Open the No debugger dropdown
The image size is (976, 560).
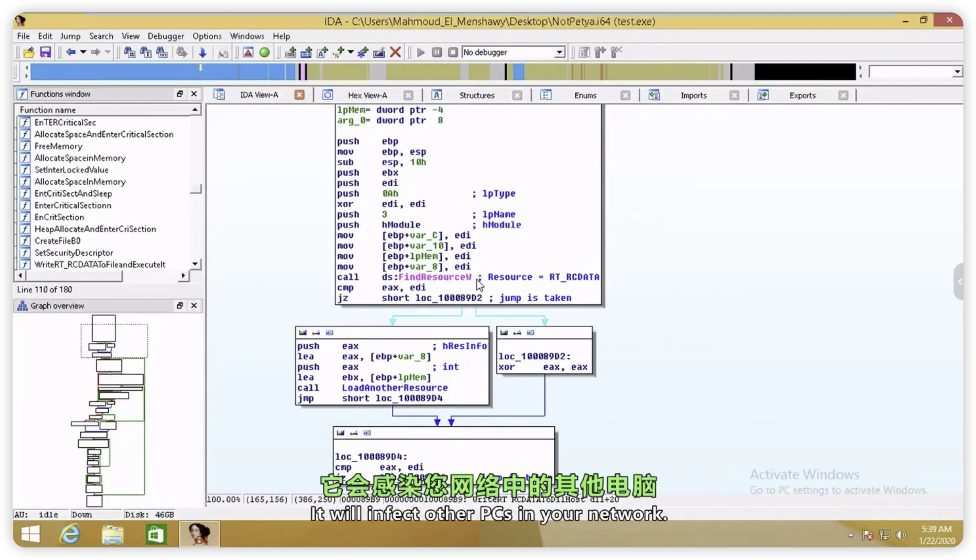tap(559, 52)
